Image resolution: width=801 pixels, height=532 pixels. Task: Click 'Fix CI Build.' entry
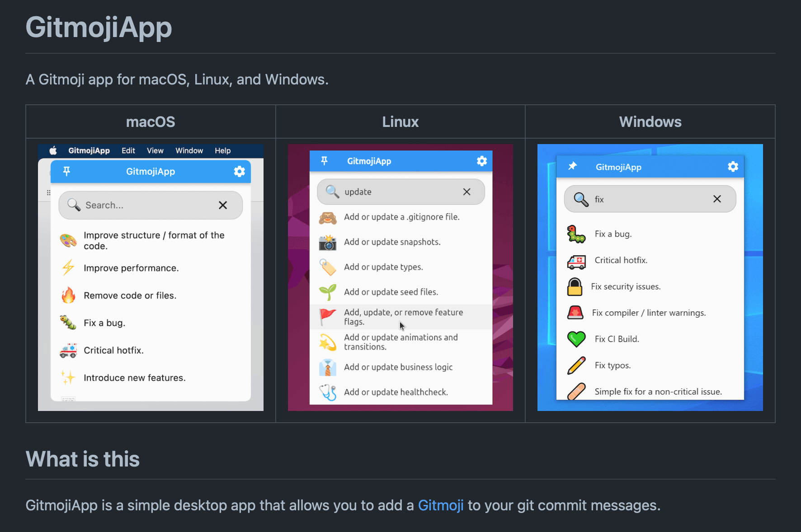click(x=617, y=339)
